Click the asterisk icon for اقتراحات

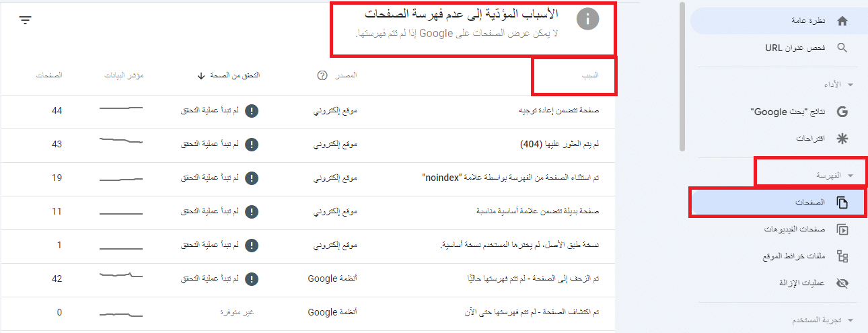click(x=842, y=138)
